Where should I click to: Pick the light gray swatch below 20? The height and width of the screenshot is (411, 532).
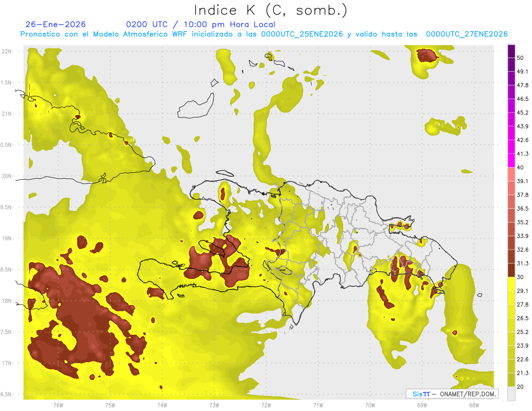[511, 394]
